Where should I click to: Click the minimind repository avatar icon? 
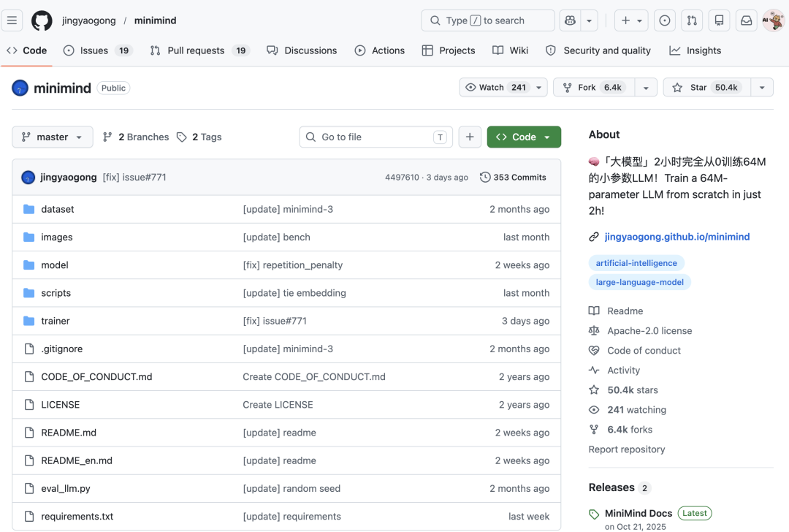point(20,88)
